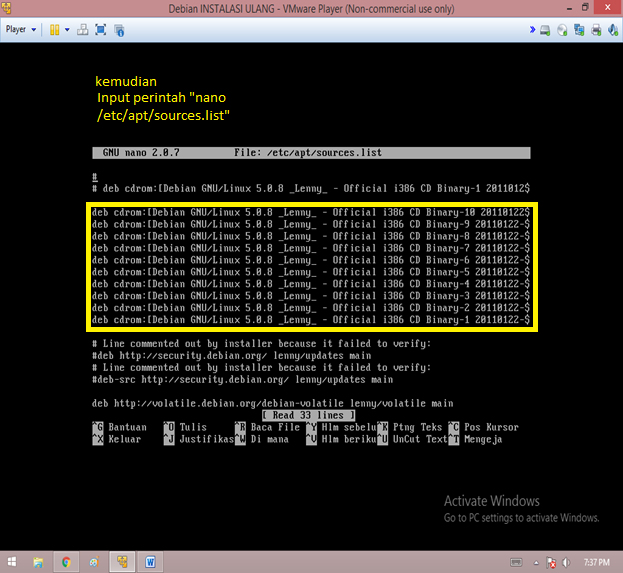Click the Binary-8 cdrom line

click(x=311, y=236)
